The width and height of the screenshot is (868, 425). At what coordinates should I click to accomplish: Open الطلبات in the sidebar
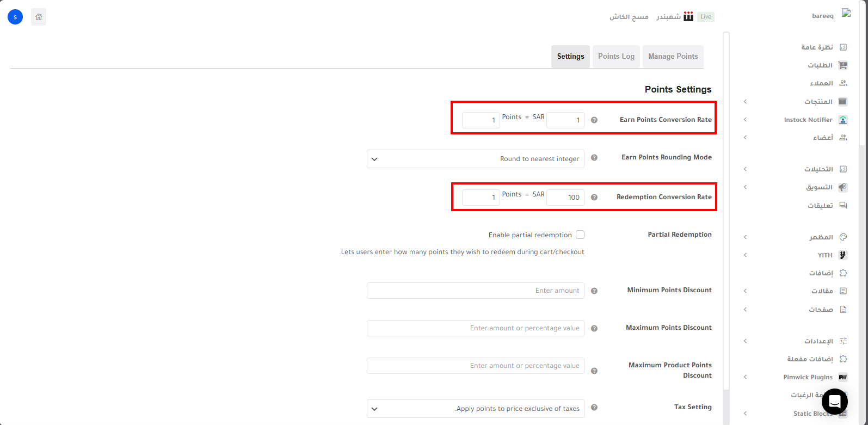(820, 65)
